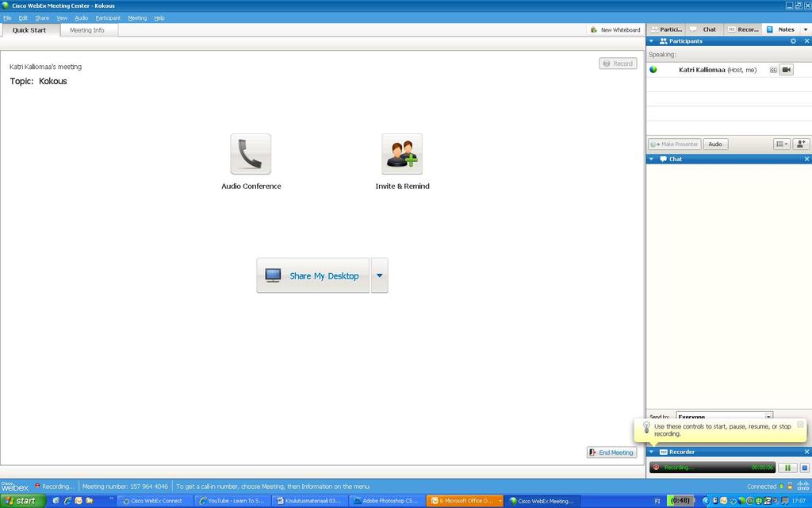This screenshot has width=812, height=508.
Task: Click the padlock security icon in status bar
Action: [x=790, y=487]
